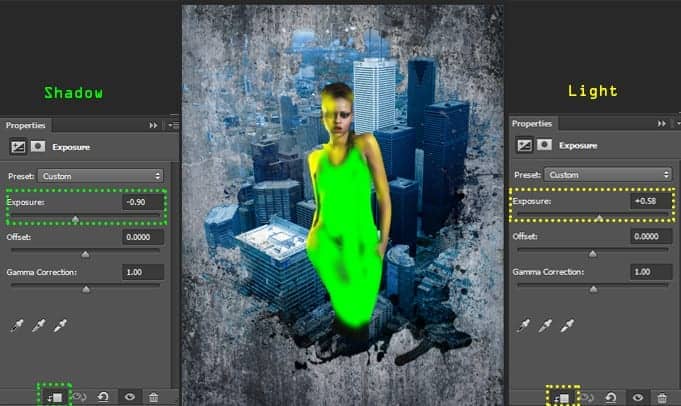681x406 pixels.
Task: Pick black point eyedropper in Light panel
Action: (x=524, y=325)
